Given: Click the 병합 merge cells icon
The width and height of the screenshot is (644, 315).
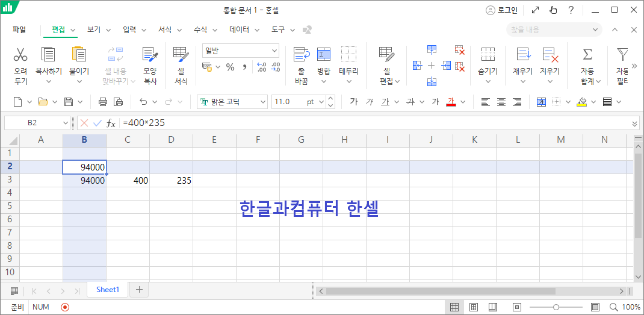Looking at the screenshot, I should 324,54.
